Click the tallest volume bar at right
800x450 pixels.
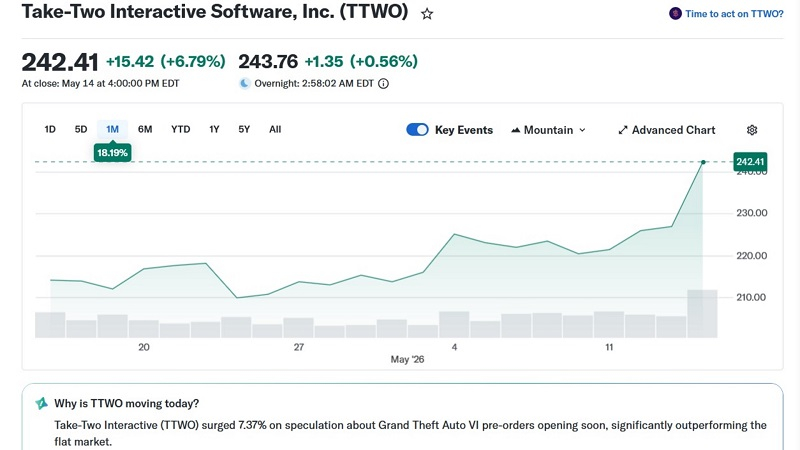[702, 313]
